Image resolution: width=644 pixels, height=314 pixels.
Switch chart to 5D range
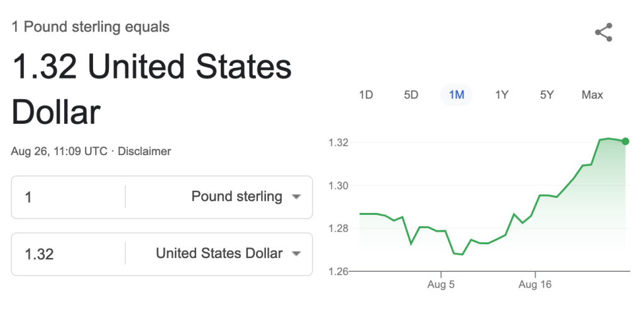coord(411,95)
